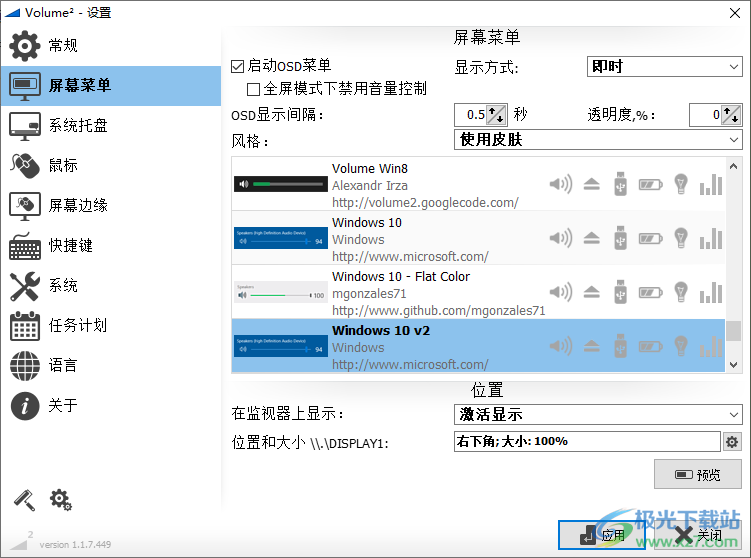This screenshot has width=751, height=558.
Task: Click the paint roller icon at bottom left
Action: 23,499
